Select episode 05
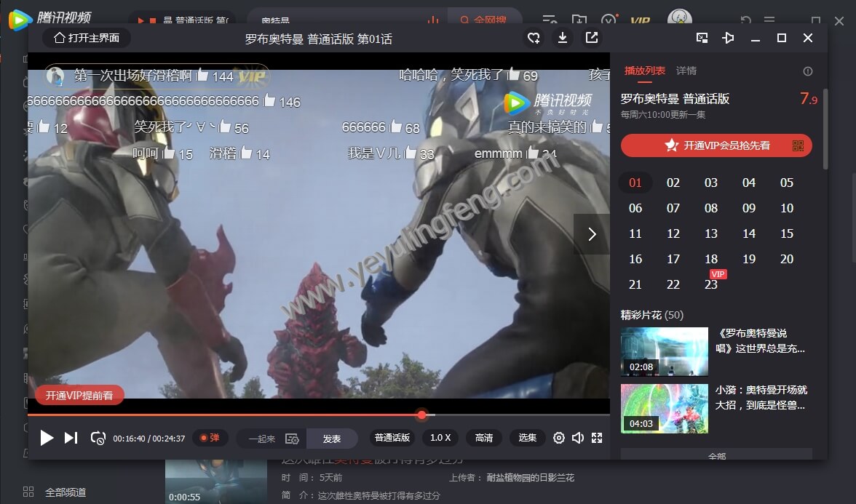 pos(787,183)
